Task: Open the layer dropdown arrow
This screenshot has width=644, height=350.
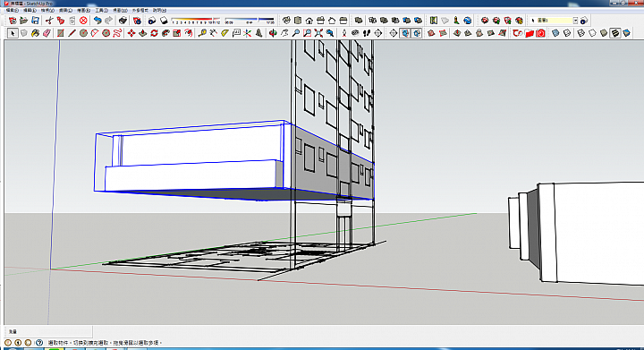Action: pyautogui.click(x=575, y=20)
